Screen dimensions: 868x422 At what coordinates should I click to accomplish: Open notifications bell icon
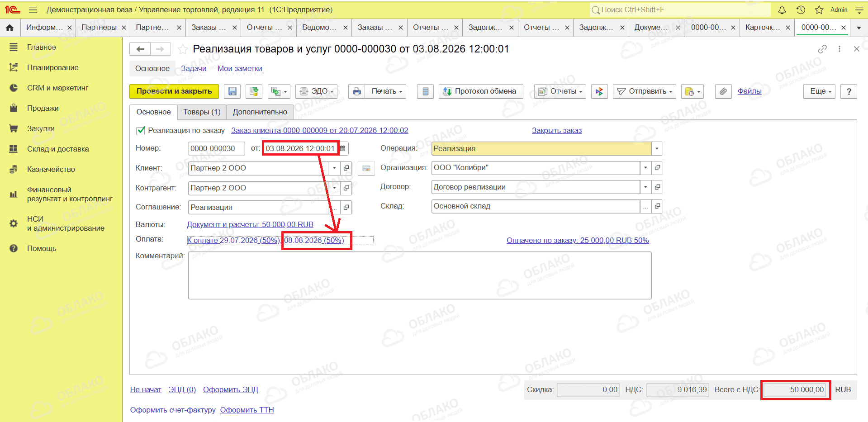[x=782, y=9]
